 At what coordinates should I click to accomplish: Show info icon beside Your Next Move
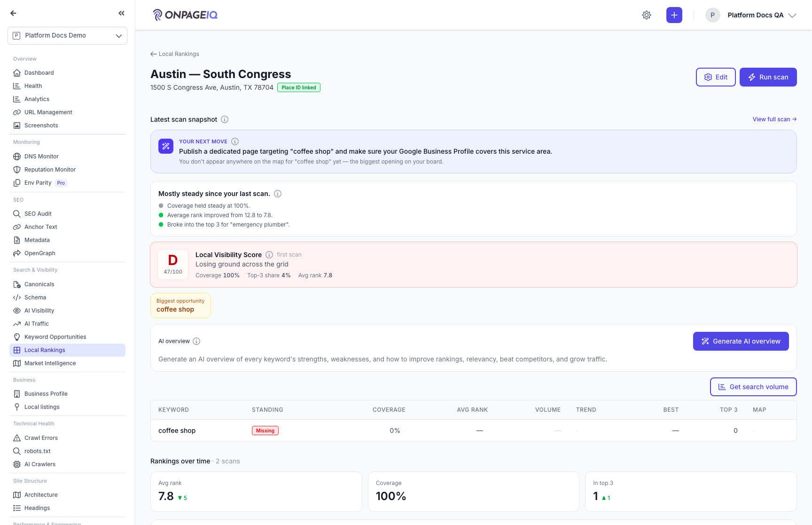tap(235, 141)
